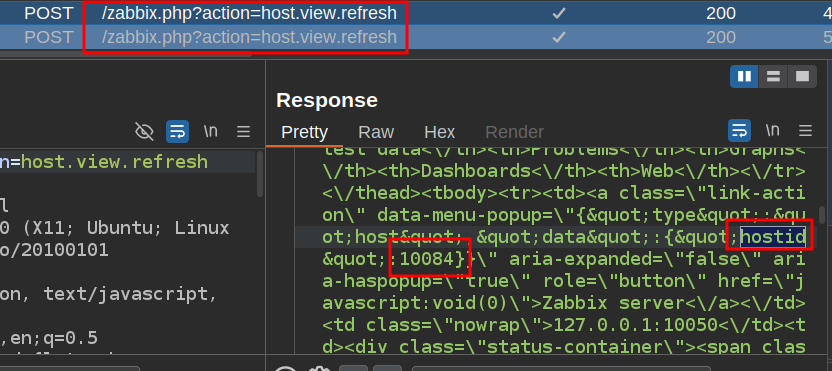Click ',en;q=0.5' line in request panel

[x=49, y=338]
